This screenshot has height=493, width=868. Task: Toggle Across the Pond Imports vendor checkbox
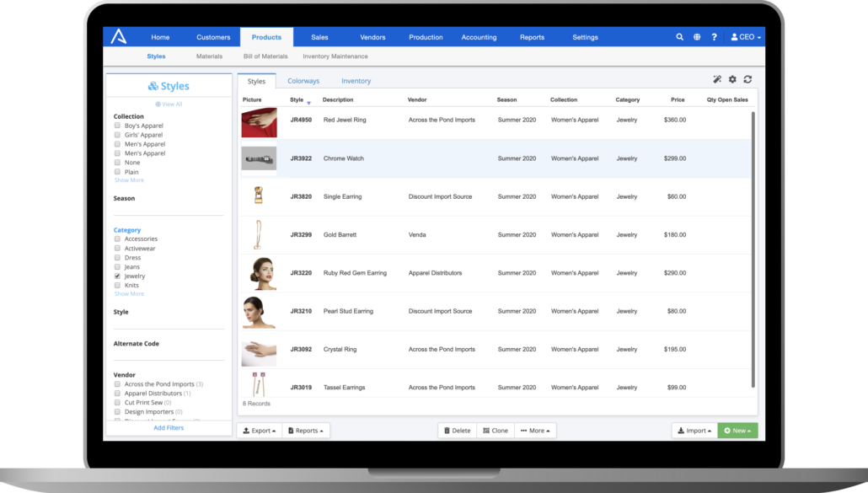[117, 384]
